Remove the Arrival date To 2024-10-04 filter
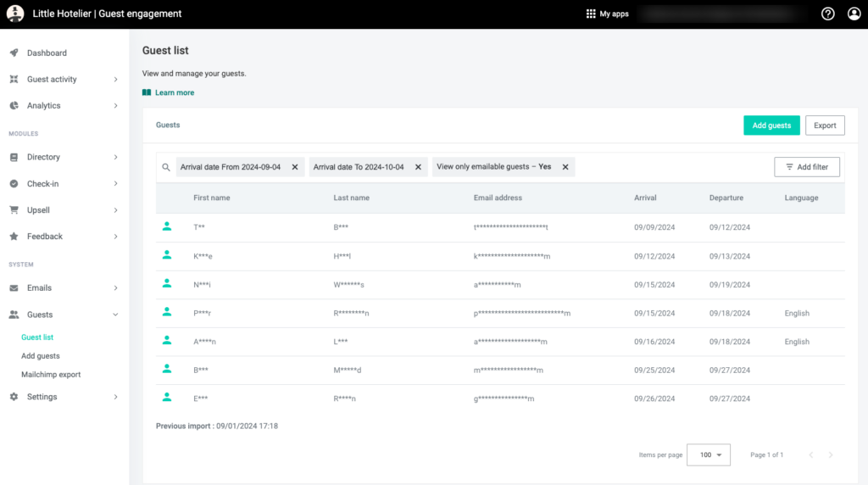Viewport: 868px width, 485px height. click(x=418, y=167)
